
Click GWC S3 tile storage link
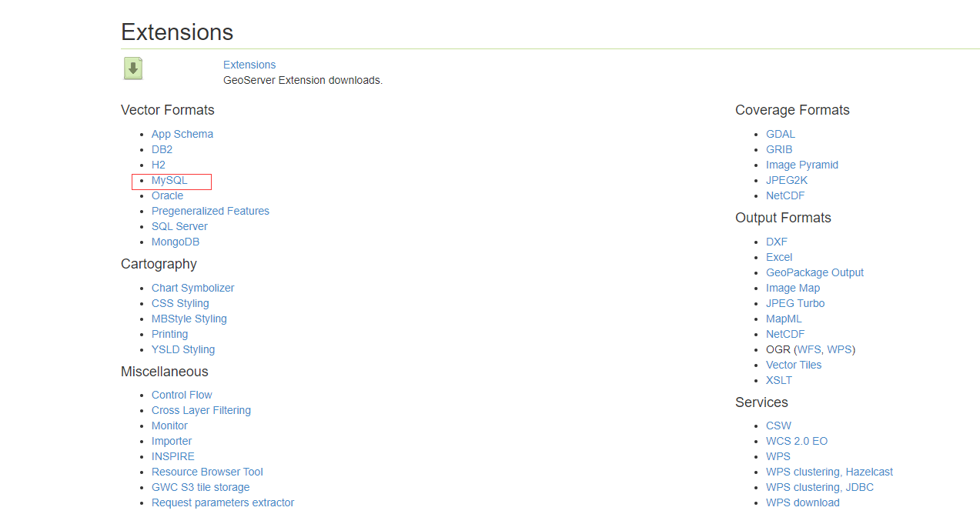click(200, 487)
